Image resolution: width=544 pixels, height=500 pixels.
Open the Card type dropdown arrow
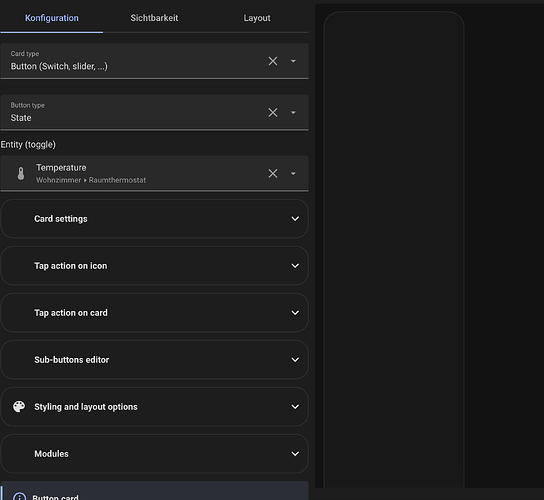(x=293, y=61)
